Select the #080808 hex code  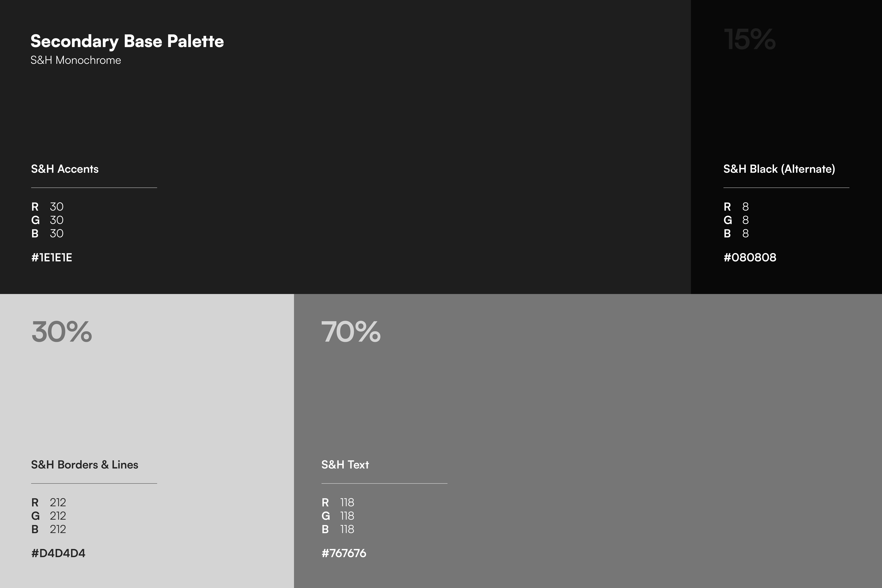[750, 258]
